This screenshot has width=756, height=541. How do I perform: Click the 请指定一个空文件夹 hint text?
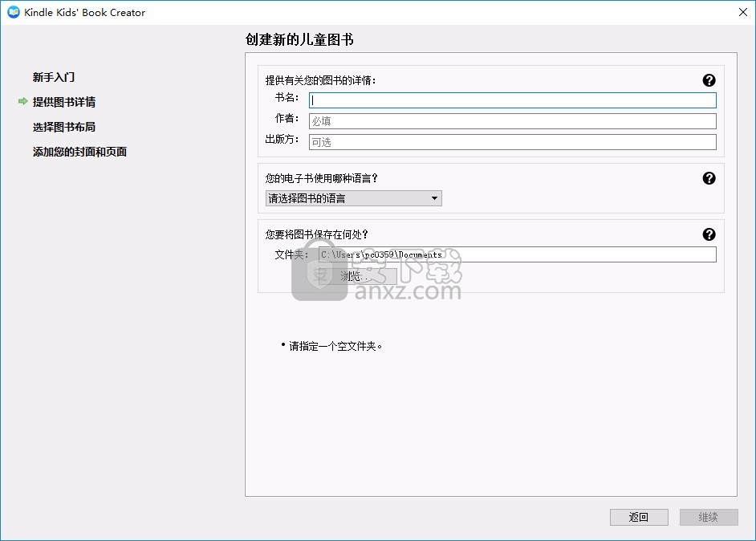pos(335,346)
